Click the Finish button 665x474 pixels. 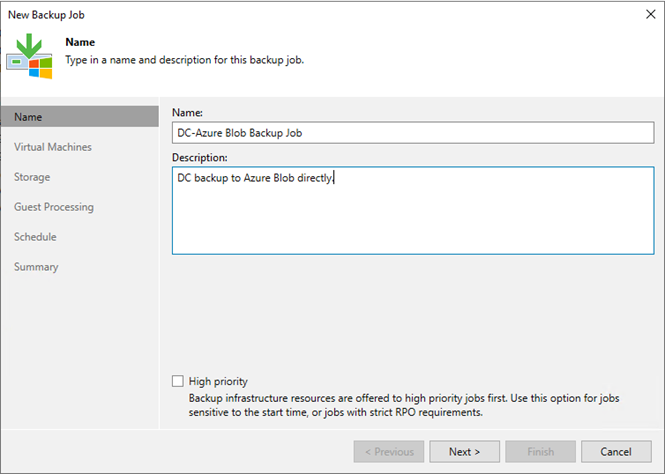(540, 452)
